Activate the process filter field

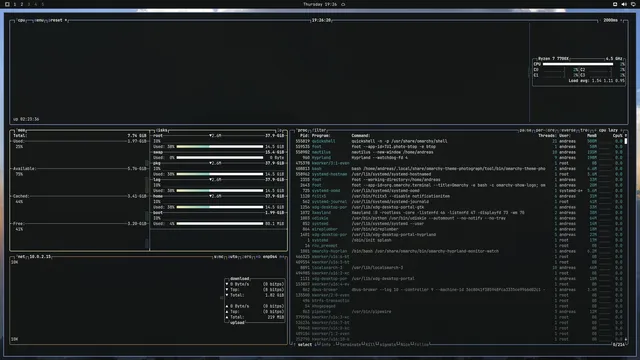319,130
